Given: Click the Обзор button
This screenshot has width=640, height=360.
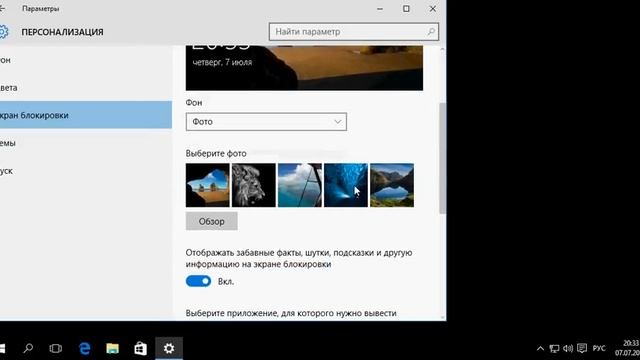Looking at the screenshot, I should click(x=211, y=221).
